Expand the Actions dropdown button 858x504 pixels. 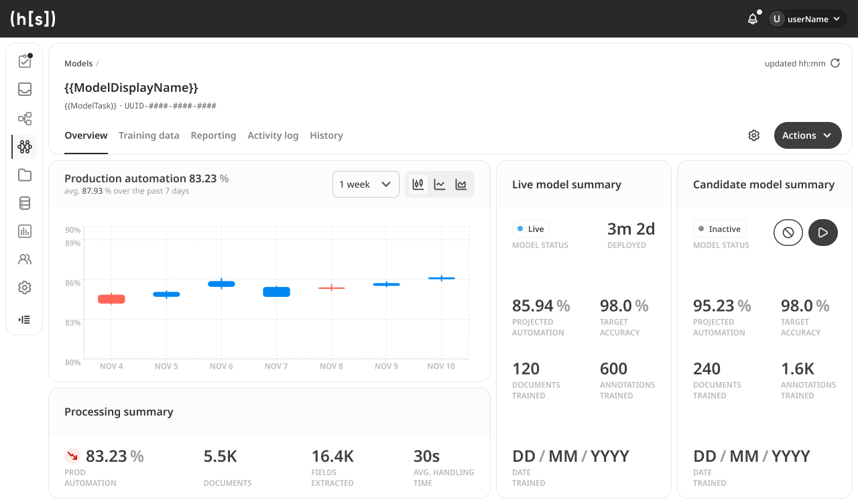click(x=807, y=135)
